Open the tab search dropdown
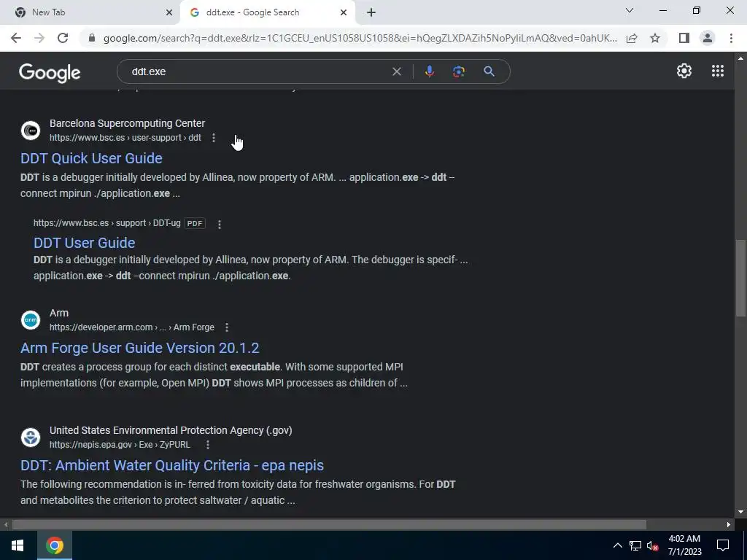The height and width of the screenshot is (560, 747). tap(630, 10)
